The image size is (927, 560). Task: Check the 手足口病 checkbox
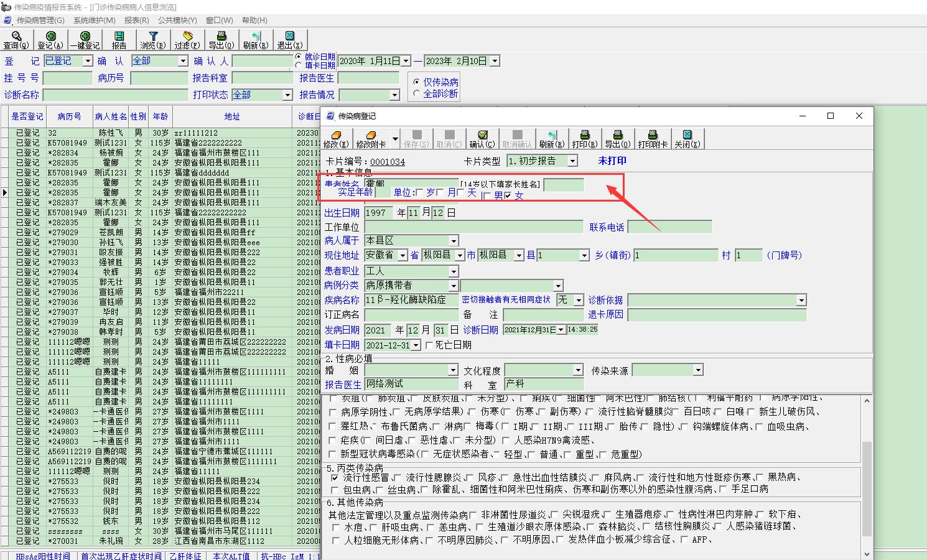[x=723, y=489]
